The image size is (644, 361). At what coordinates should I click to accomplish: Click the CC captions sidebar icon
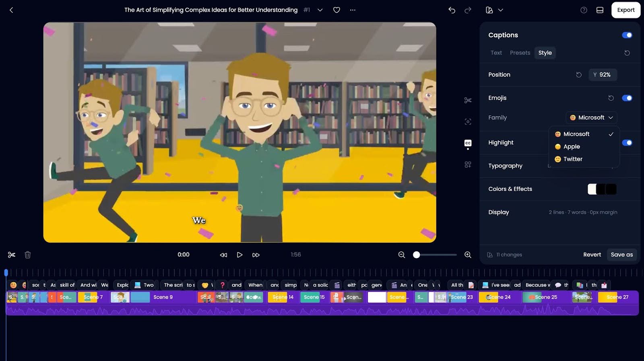click(468, 143)
